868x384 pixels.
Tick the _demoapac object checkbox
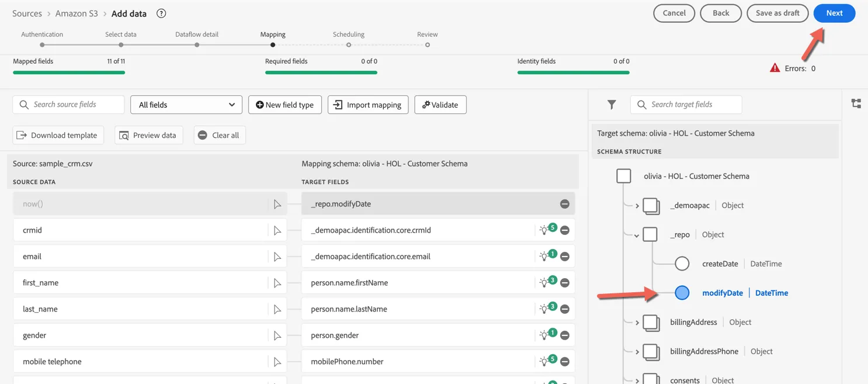point(651,205)
